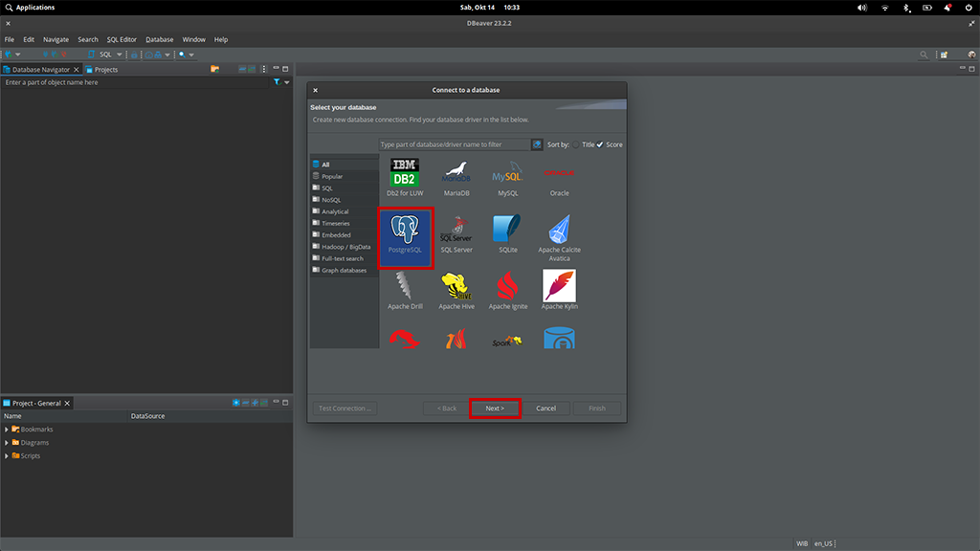The width and height of the screenshot is (980, 551).
Task: Focus the driver name filter field
Action: coord(454,144)
